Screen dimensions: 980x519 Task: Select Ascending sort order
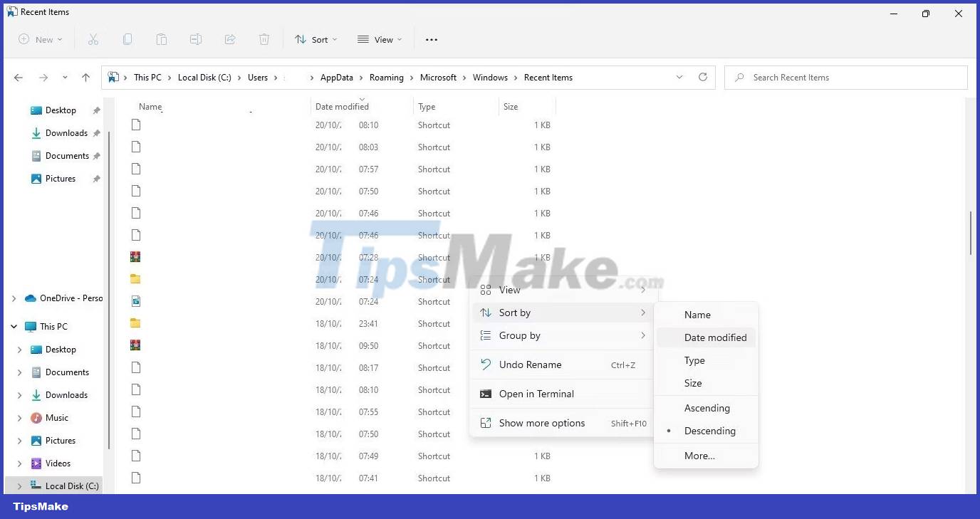(x=707, y=408)
